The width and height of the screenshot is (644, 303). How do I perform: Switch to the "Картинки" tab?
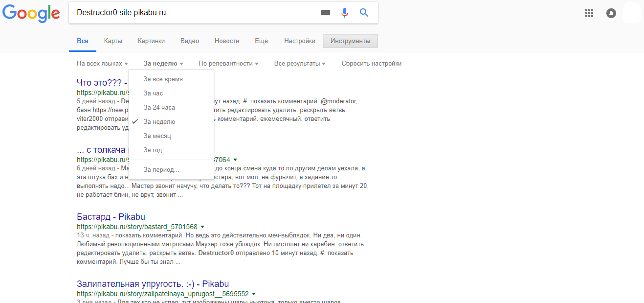pos(151,41)
